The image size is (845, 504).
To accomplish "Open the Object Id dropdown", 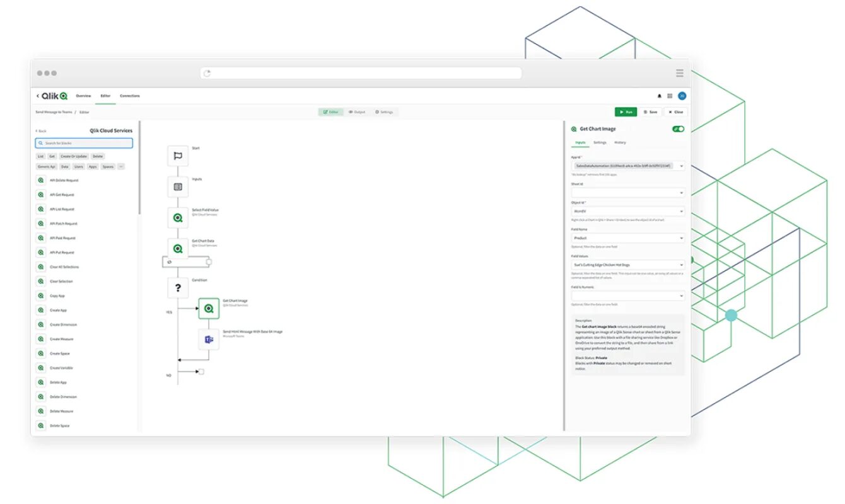I will [x=628, y=212].
